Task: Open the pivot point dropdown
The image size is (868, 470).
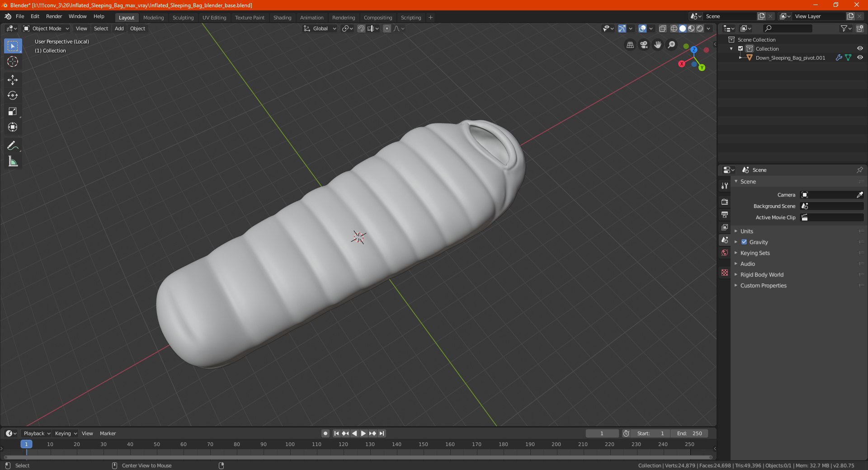Action: pyautogui.click(x=347, y=28)
